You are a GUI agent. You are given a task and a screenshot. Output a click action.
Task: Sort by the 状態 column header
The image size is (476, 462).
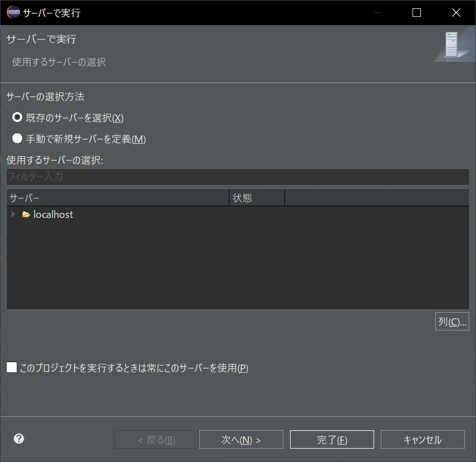pyautogui.click(x=257, y=198)
